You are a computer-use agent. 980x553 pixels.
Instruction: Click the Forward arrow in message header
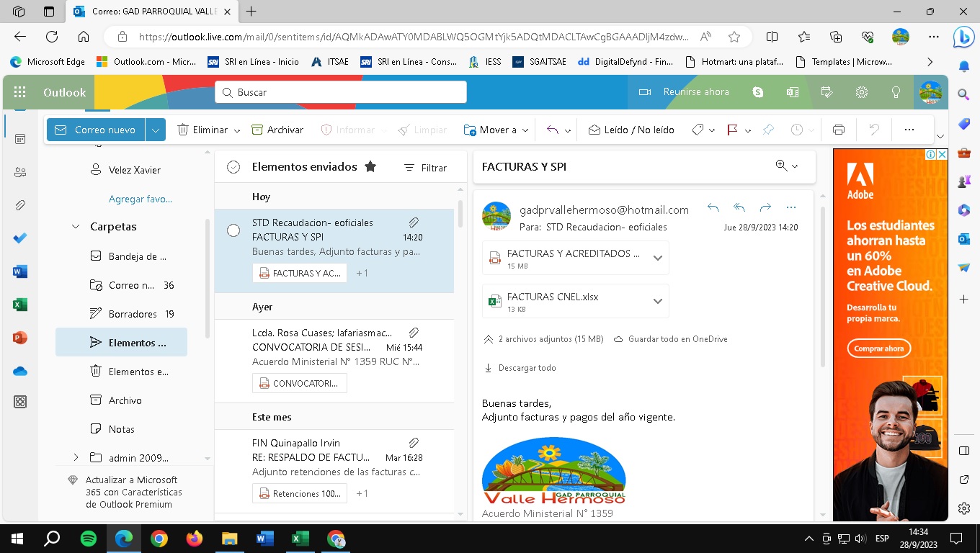tap(765, 208)
